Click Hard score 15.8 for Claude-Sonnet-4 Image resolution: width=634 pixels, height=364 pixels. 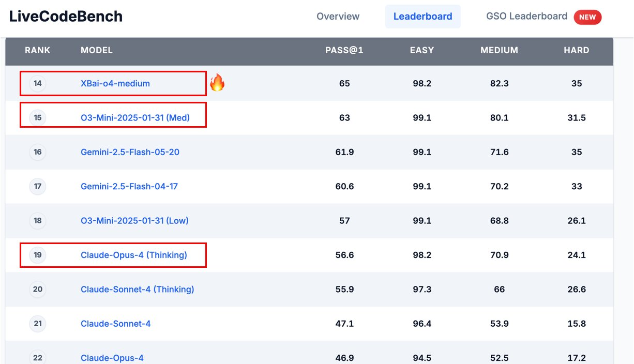[x=577, y=324]
